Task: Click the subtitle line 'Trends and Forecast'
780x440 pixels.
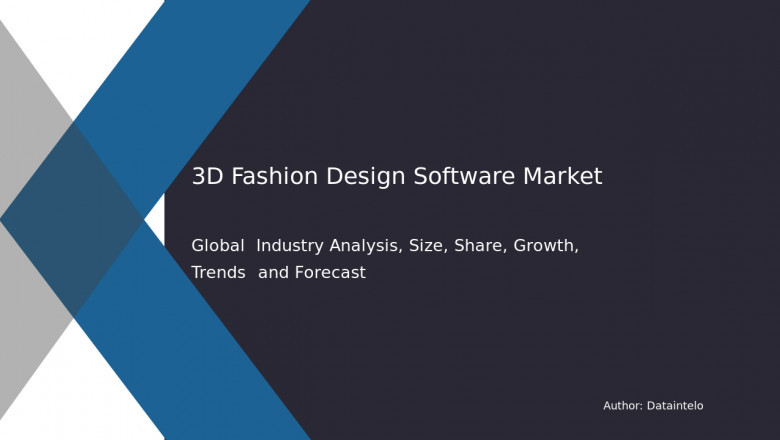Action: [279, 272]
